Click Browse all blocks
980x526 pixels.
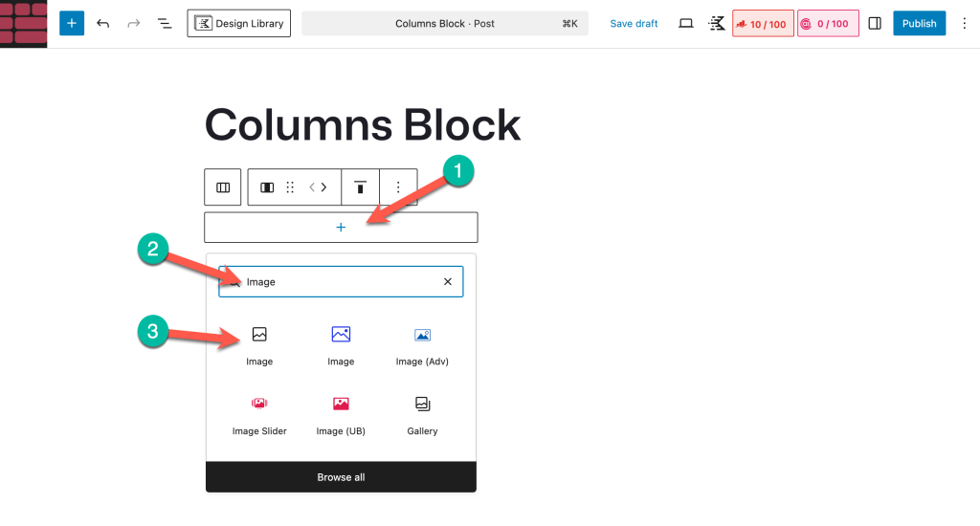(341, 477)
